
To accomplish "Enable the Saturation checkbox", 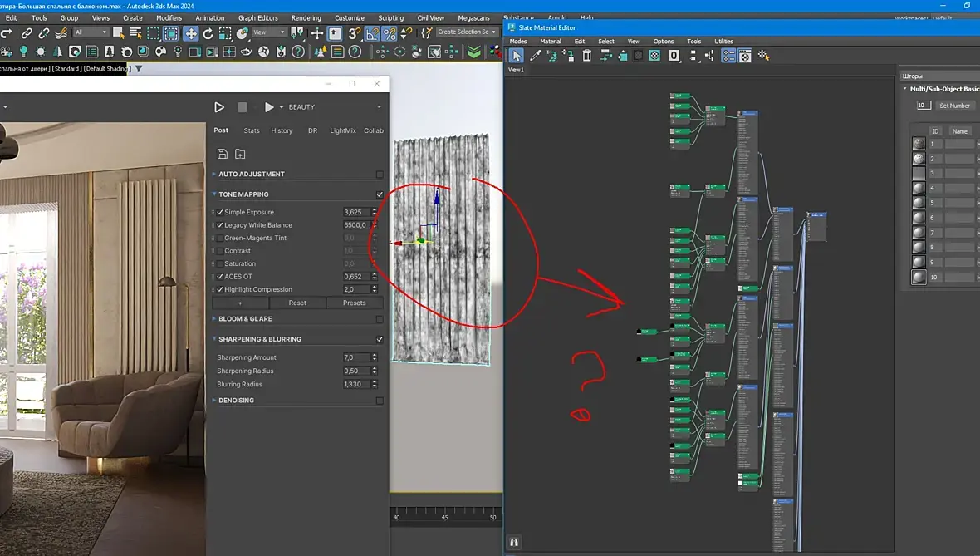I will pyautogui.click(x=220, y=264).
